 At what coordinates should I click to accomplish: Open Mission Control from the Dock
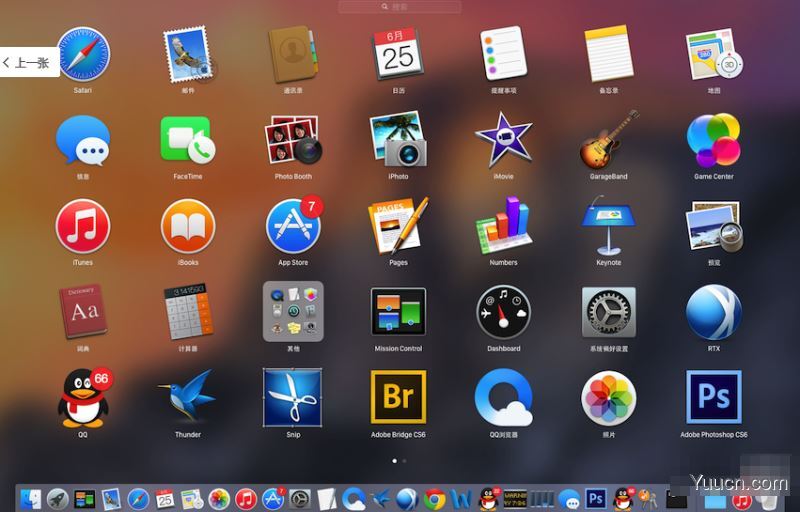[x=85, y=499]
